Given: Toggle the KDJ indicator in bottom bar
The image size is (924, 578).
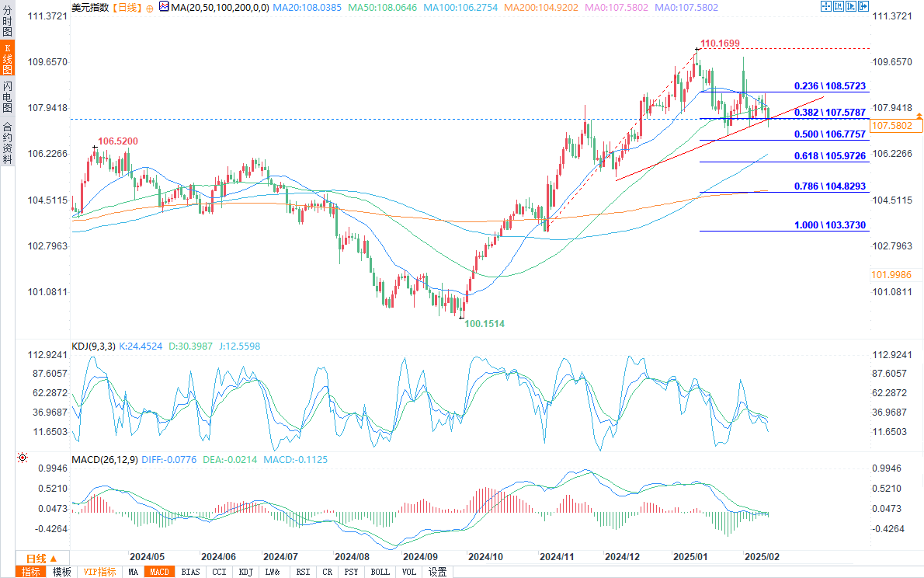Looking at the screenshot, I should coord(245,572).
